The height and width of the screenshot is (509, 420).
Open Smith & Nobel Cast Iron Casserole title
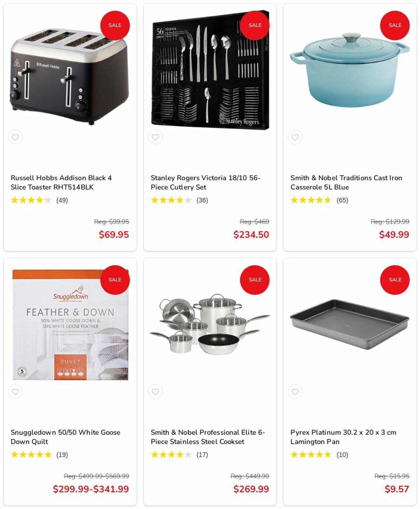(x=346, y=183)
